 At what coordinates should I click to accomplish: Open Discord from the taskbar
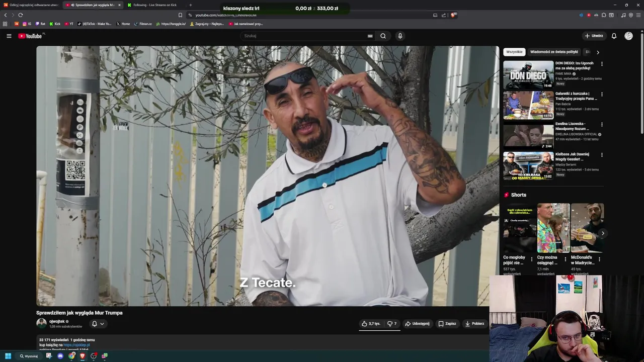pyautogui.click(x=60, y=356)
